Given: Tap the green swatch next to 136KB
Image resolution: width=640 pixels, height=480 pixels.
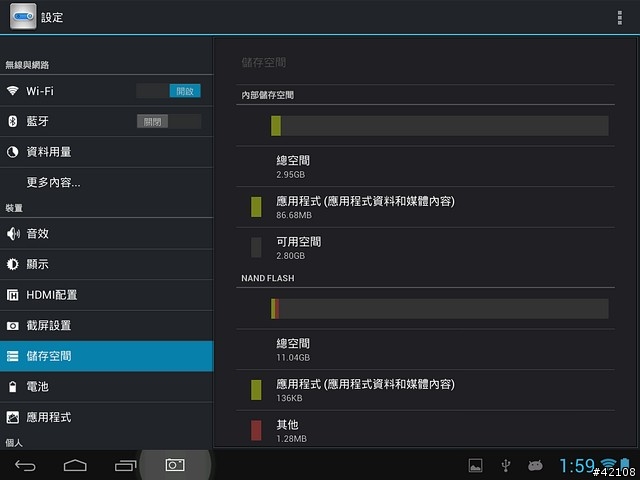Looking at the screenshot, I should coord(256,390).
